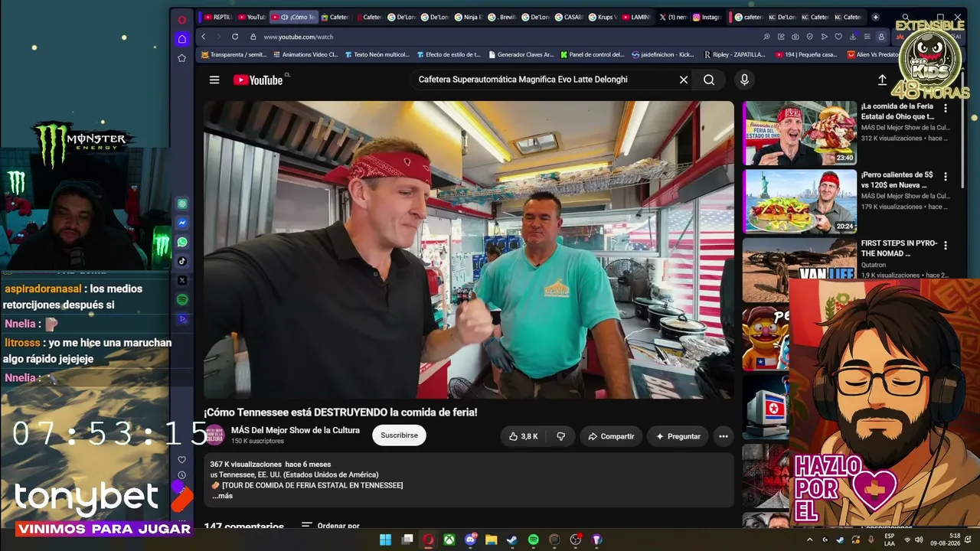
Task: Open the YouTube guide hamburger menu
Action: pos(214,80)
